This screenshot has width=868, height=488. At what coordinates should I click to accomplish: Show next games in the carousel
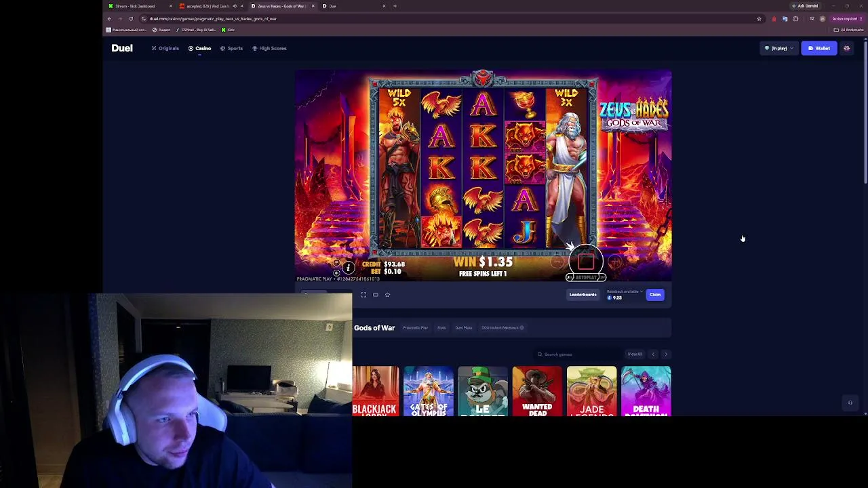666,354
